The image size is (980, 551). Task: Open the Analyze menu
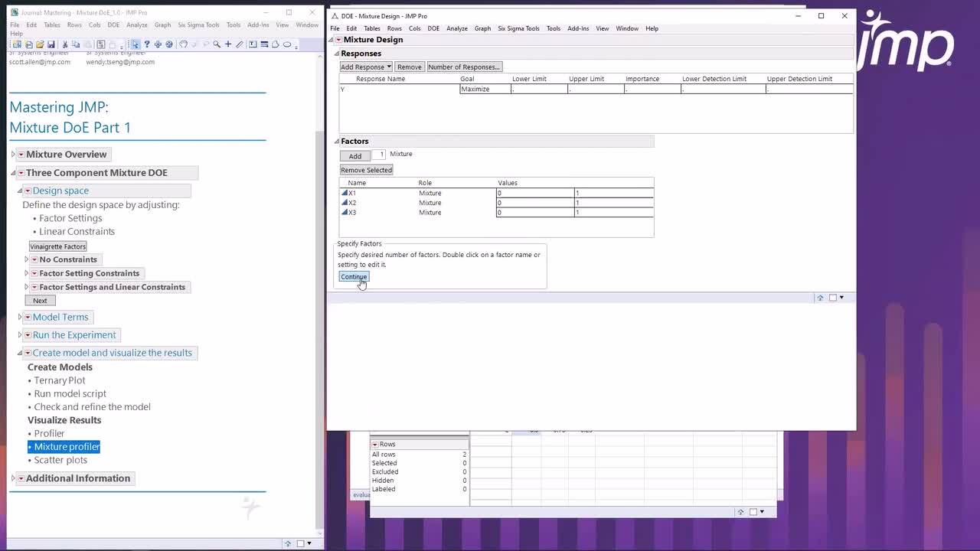click(457, 28)
